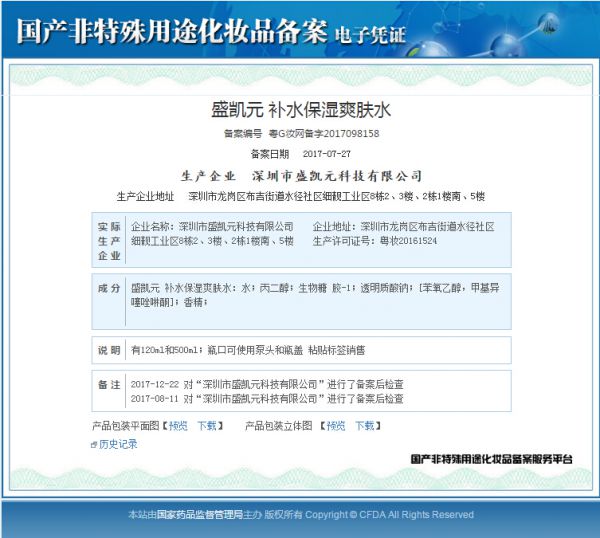Click the 备案编号 label
This screenshot has width=600, height=538.
tap(243, 134)
